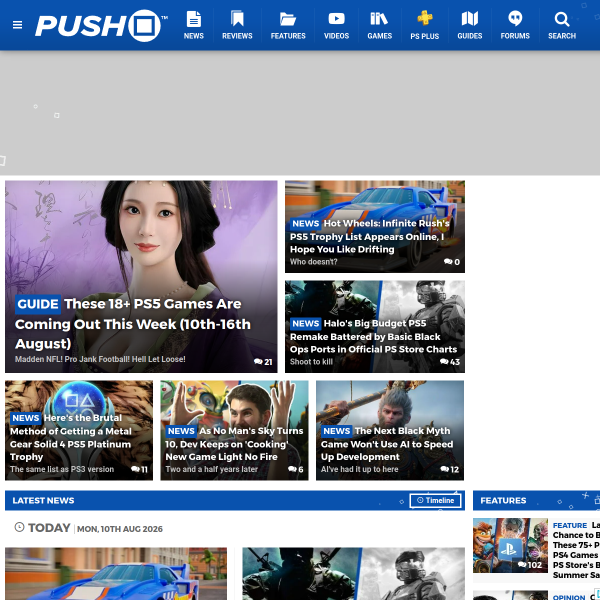
Task: Click the 'Who doesn't?' subtitle text
Action: (x=313, y=262)
